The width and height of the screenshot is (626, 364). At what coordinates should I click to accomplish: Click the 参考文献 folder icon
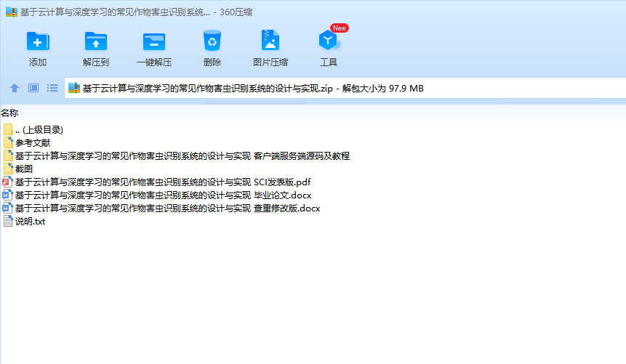click(x=9, y=142)
